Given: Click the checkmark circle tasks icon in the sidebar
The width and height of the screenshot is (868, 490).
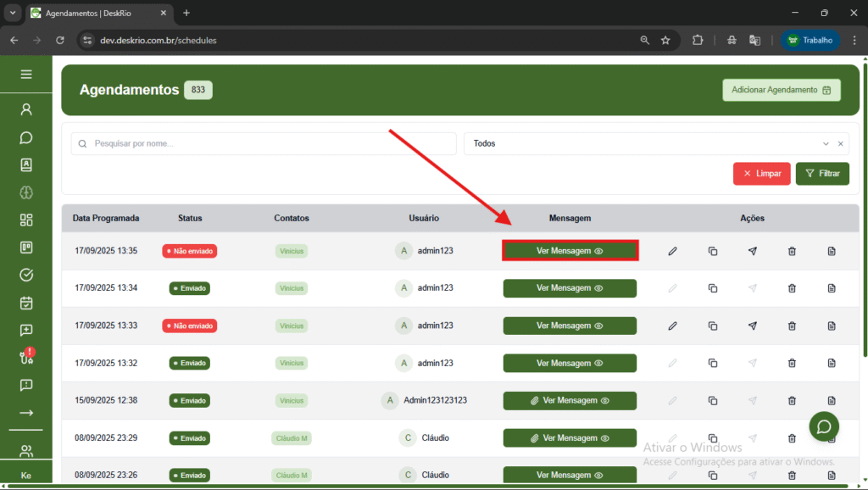Looking at the screenshot, I should coord(26,275).
